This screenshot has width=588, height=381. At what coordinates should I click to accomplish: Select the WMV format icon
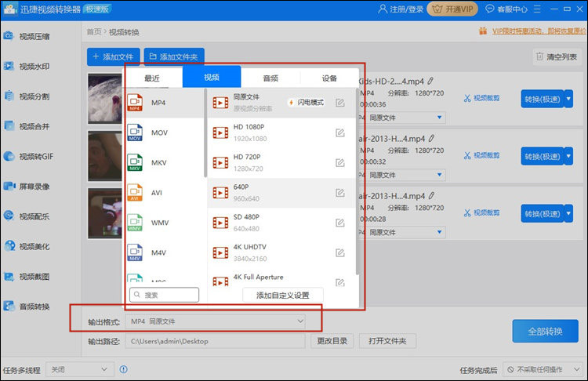[x=135, y=223]
